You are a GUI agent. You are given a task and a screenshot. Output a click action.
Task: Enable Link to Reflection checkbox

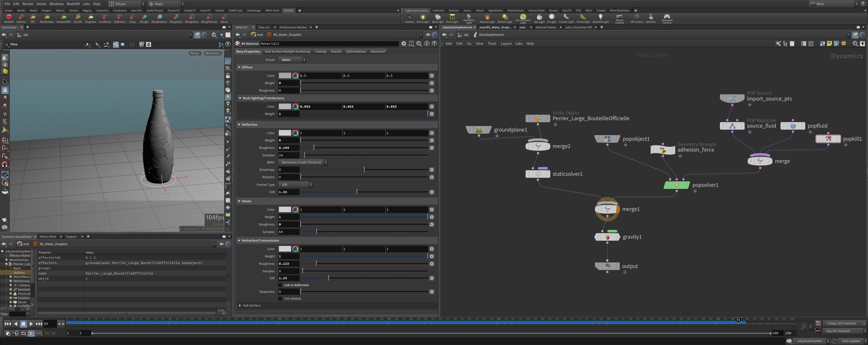(x=280, y=285)
